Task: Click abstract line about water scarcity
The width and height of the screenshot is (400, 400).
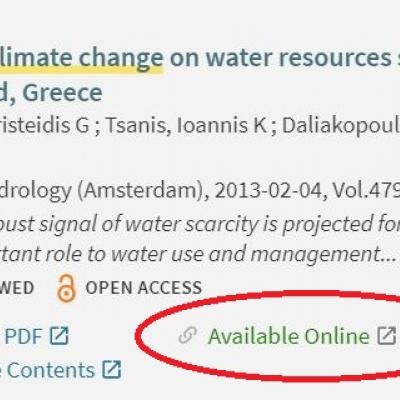Action: tap(200, 224)
